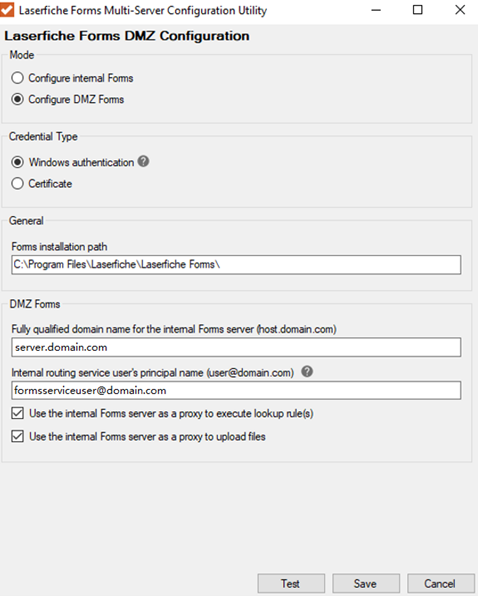
Task: Toggle proxy to upload files checkbox
Action: [17, 436]
